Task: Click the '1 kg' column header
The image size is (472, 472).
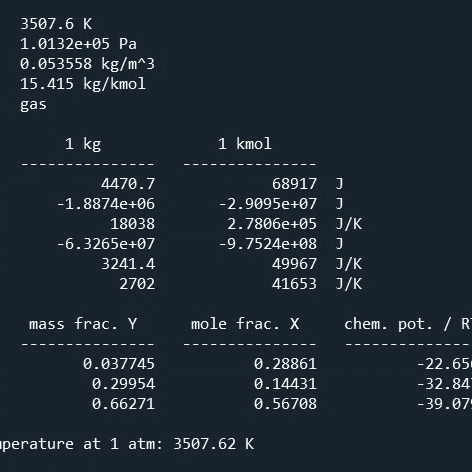Action: 83,144
